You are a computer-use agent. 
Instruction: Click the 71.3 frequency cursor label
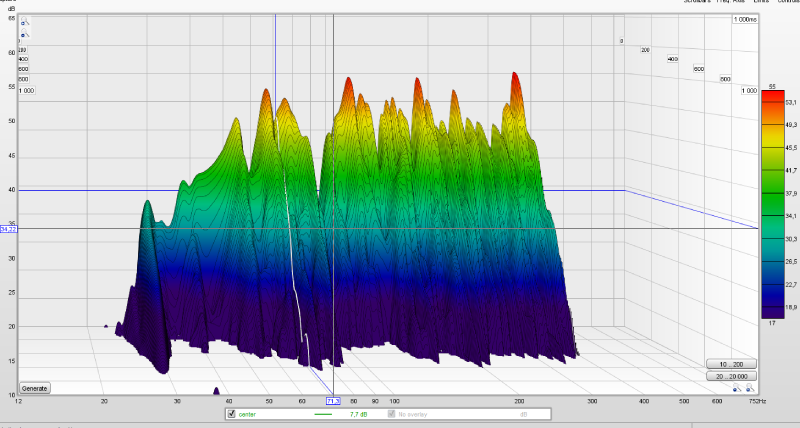(x=333, y=401)
